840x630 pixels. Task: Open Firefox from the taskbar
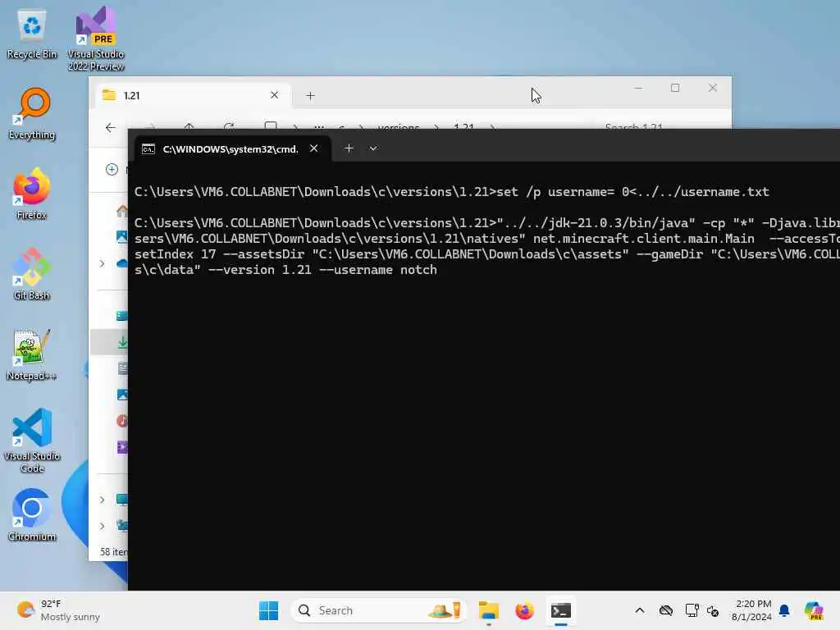coord(524,610)
